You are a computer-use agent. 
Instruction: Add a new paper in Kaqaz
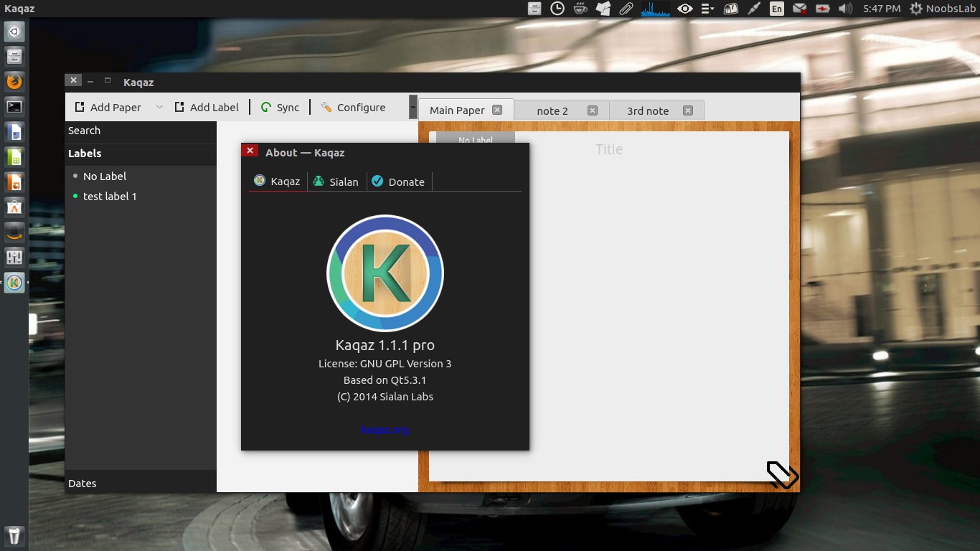pos(108,108)
